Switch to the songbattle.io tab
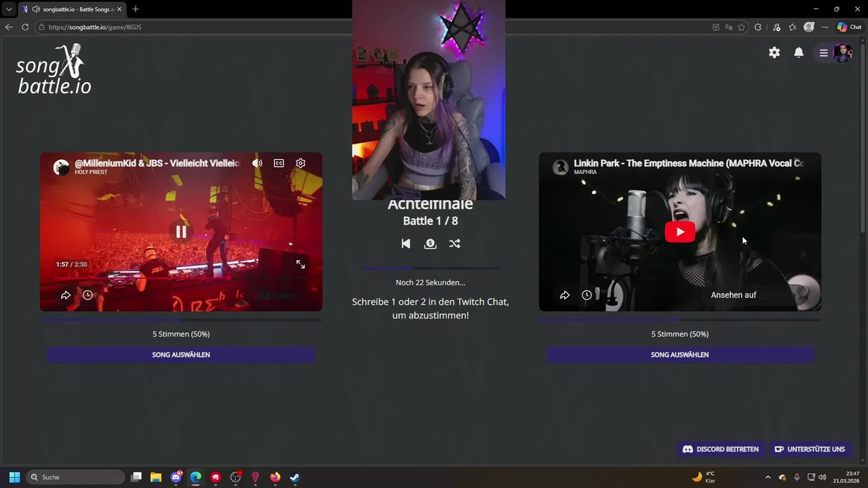868x488 pixels. [x=71, y=9]
